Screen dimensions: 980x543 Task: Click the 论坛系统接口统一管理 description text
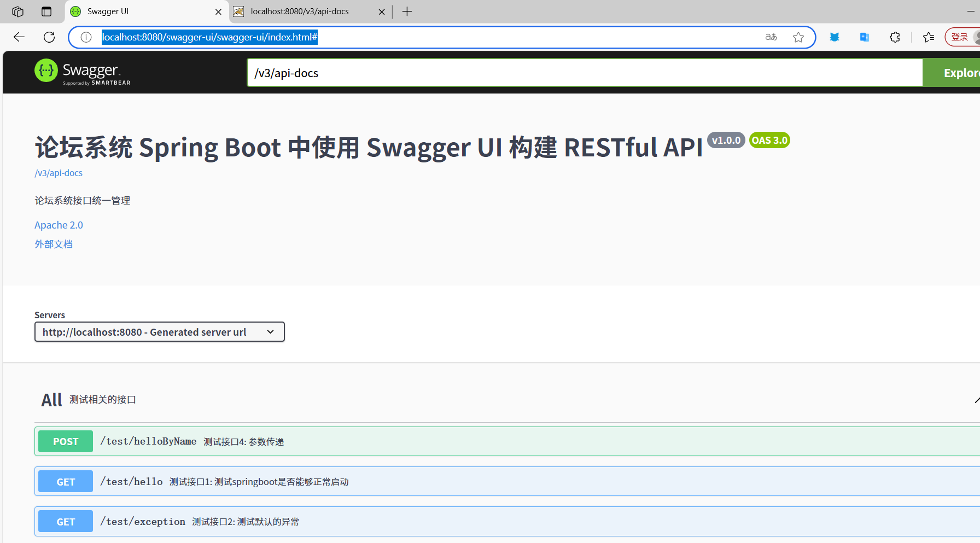[83, 201]
